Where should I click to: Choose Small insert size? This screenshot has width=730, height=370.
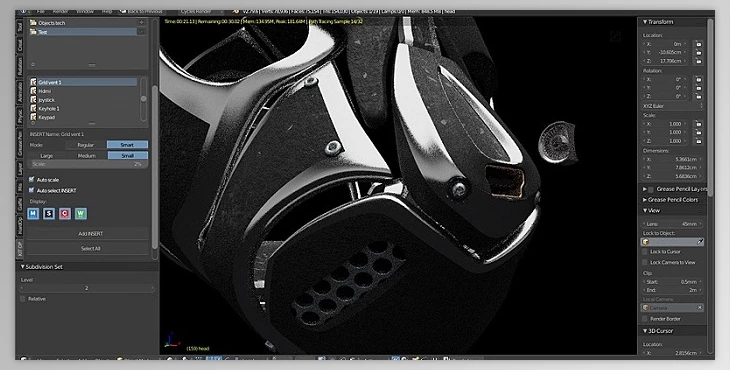(x=128, y=155)
